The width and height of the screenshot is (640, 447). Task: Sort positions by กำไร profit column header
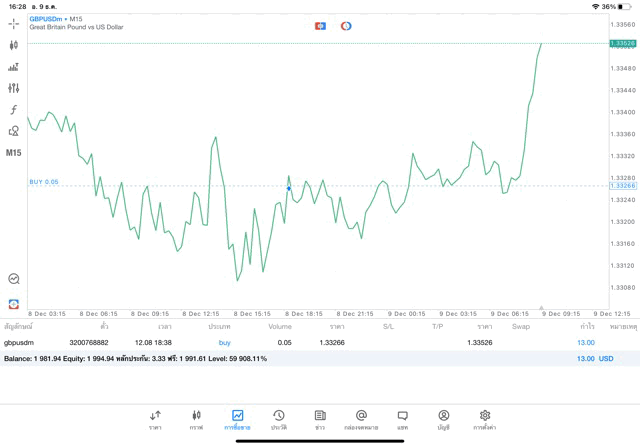pyautogui.click(x=586, y=326)
